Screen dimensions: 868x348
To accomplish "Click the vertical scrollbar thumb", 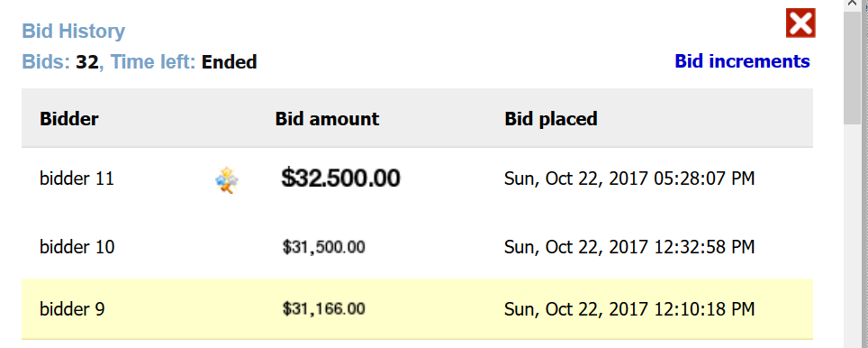I will click(x=855, y=68).
